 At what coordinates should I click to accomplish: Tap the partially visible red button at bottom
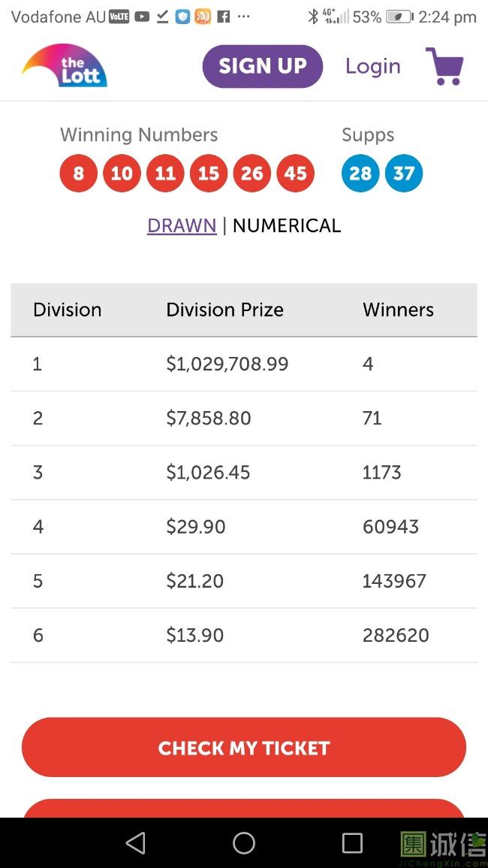point(243,809)
